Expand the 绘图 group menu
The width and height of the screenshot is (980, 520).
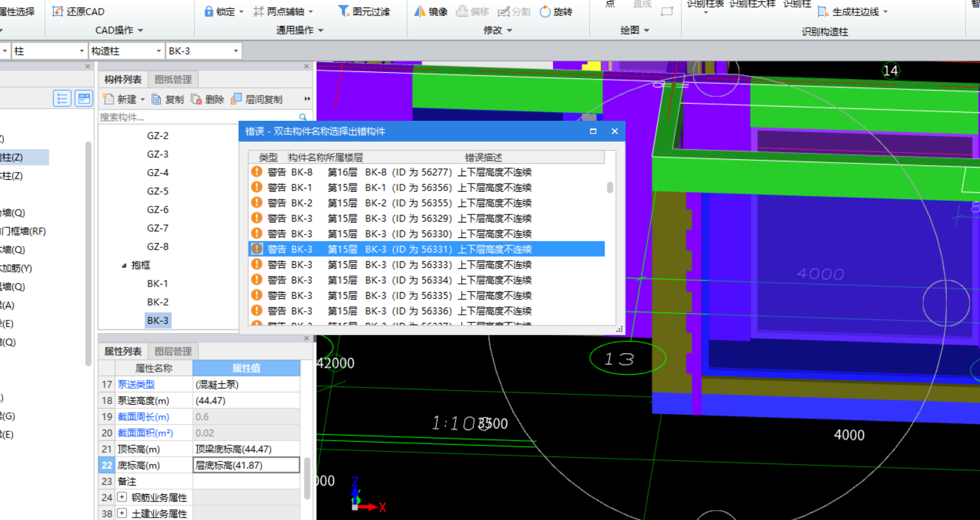click(635, 30)
